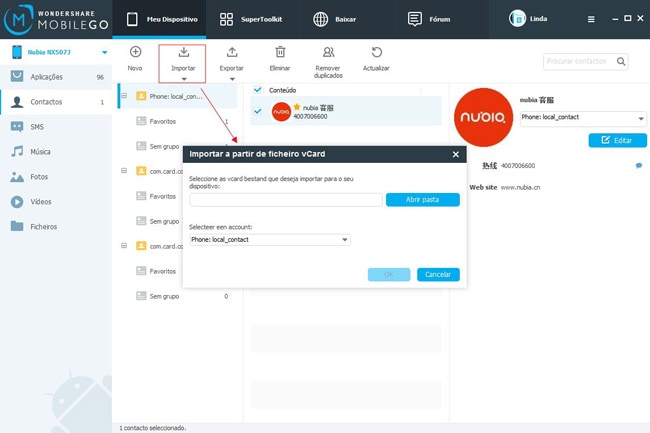Open the hamburger menu icon
The image size is (650, 433).
click(591, 19)
